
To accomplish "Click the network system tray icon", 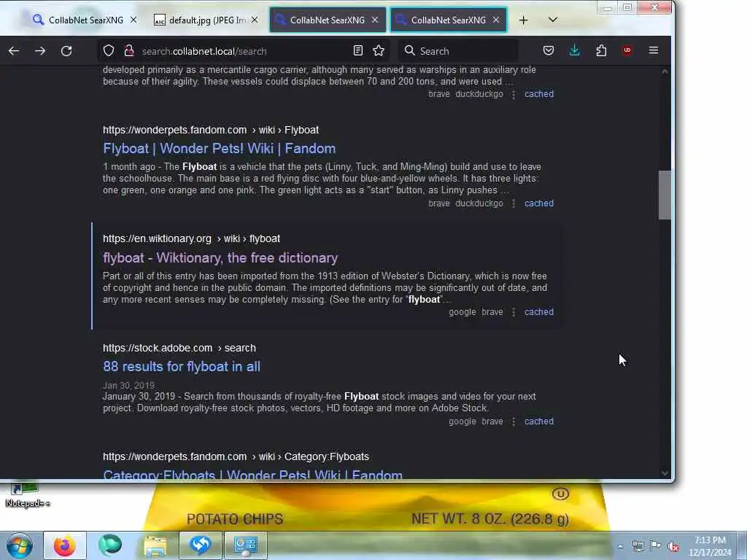I will [x=638, y=546].
